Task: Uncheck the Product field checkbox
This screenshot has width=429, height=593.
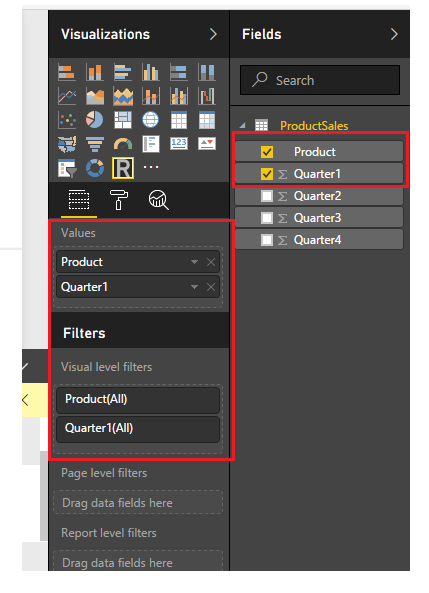Action: coord(267,152)
